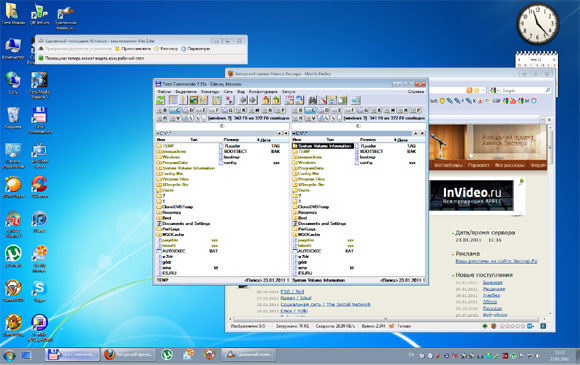580x365 pixels.
Task: Open the right panel directory history dropdown arrow
Action: pyautogui.click(x=422, y=133)
